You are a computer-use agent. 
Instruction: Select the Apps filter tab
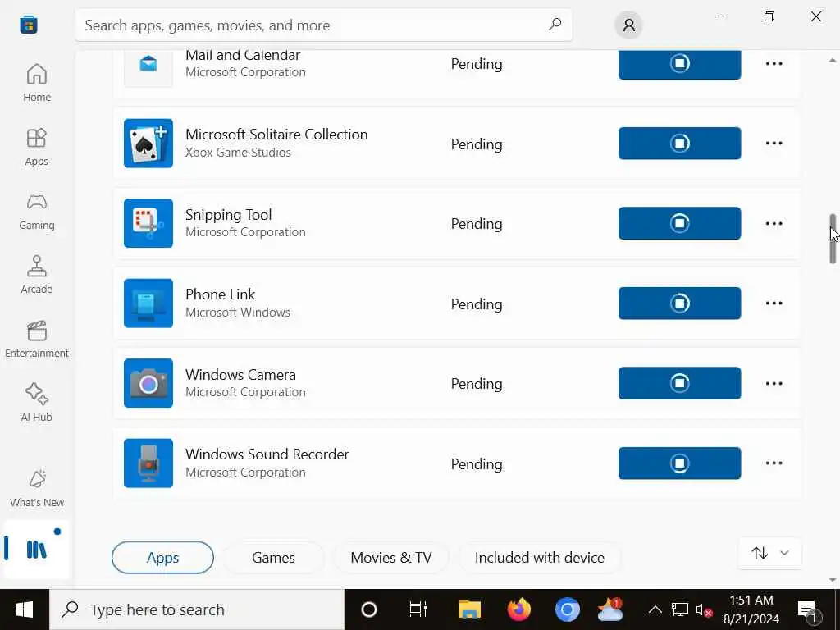[x=163, y=557]
